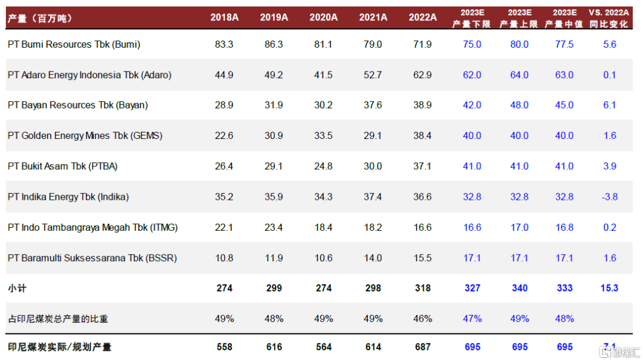Click Adaro's 2018A value 44.9
644x362 pixels.
tap(224, 75)
